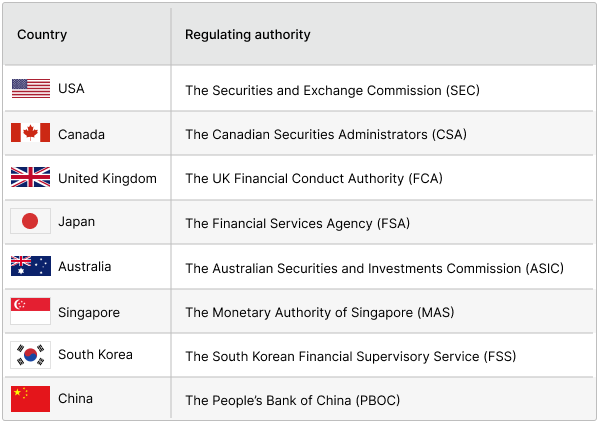This screenshot has width=599, height=423.
Task: Select the UK Financial Conduct Authority entry
Action: [314, 178]
